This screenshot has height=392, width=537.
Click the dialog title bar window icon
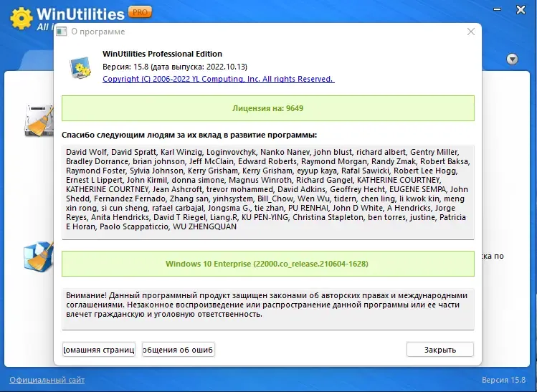pyautogui.click(x=62, y=32)
